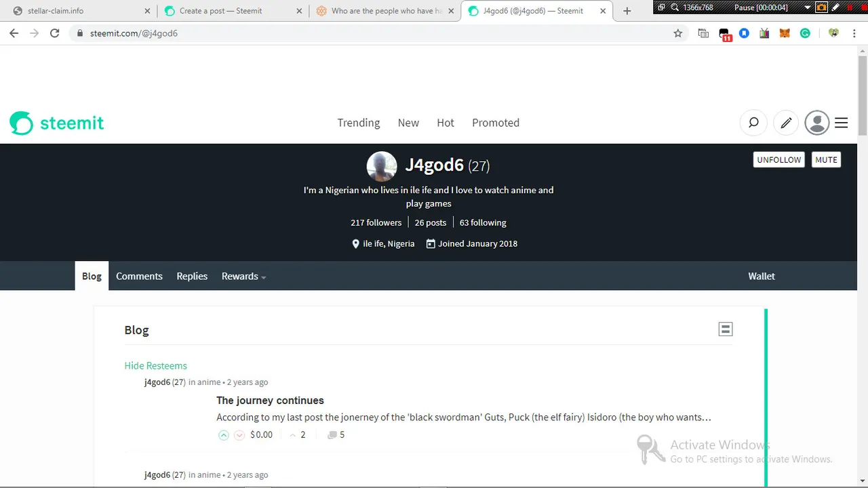Click the UNFOLLOW button
The height and width of the screenshot is (488, 868).
click(779, 160)
